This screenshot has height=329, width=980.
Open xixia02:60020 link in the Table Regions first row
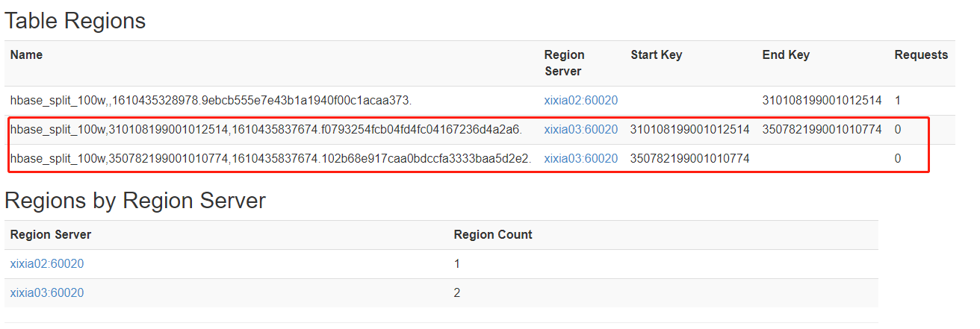click(580, 100)
